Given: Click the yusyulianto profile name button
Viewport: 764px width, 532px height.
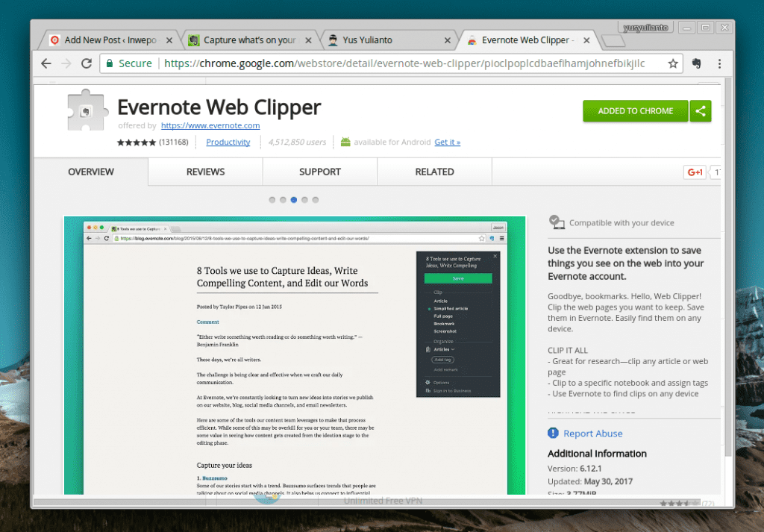Looking at the screenshot, I should pyautogui.click(x=645, y=28).
